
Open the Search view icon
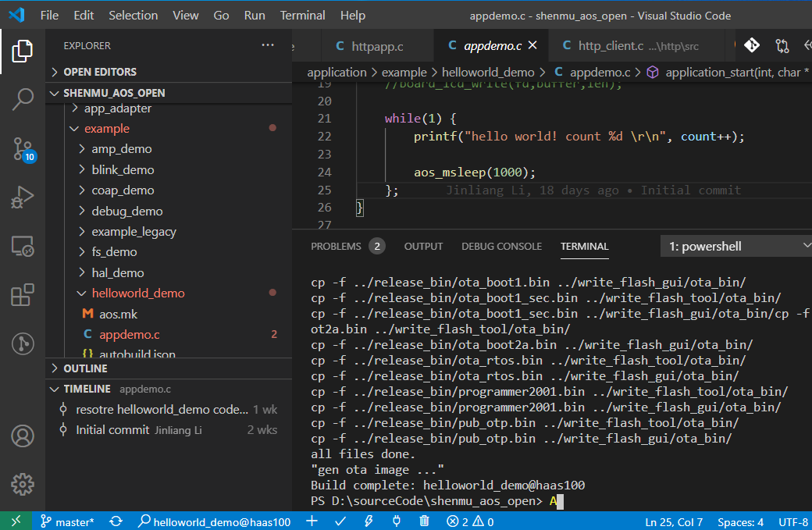(23, 99)
